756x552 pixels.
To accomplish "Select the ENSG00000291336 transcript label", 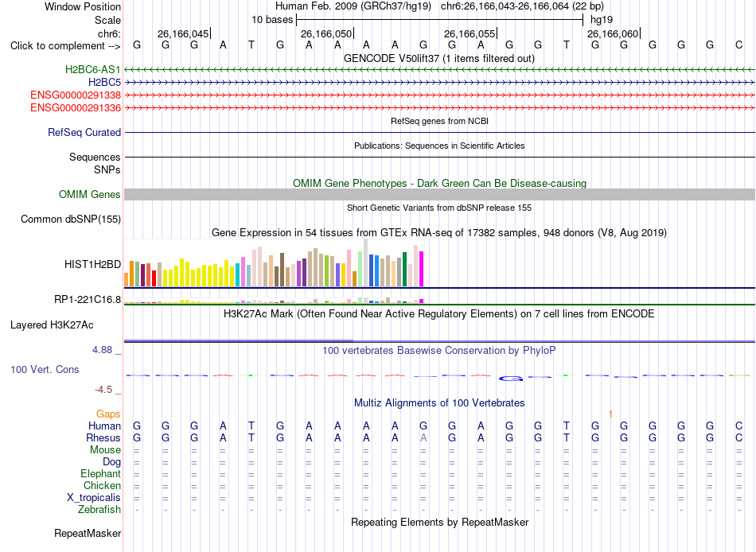I will point(76,107).
